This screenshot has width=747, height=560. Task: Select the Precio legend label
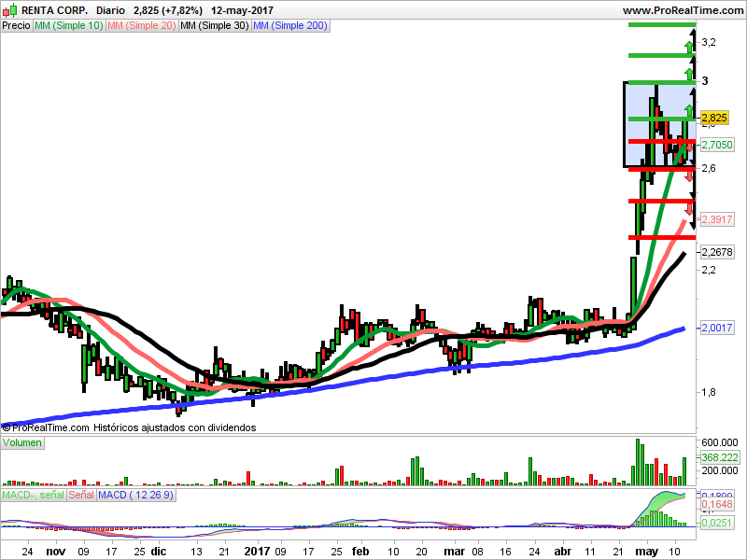tap(16, 25)
